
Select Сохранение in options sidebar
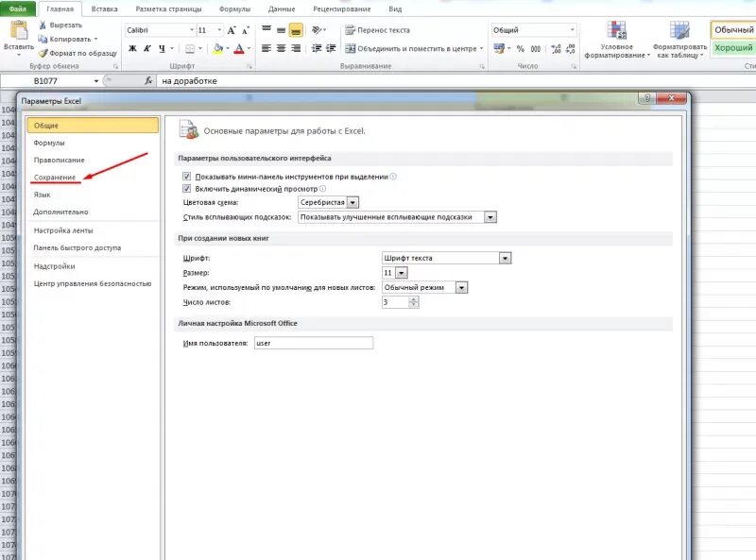[x=55, y=178]
